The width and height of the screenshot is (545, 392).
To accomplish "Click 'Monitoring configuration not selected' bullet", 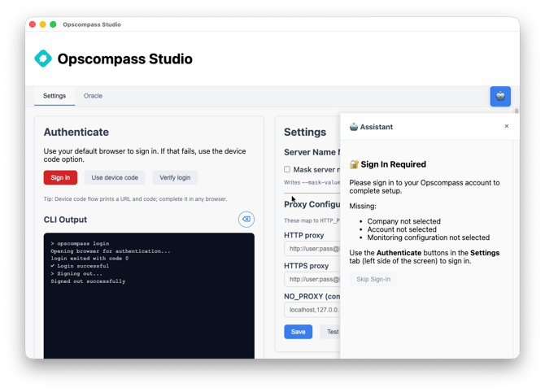I will point(428,237).
